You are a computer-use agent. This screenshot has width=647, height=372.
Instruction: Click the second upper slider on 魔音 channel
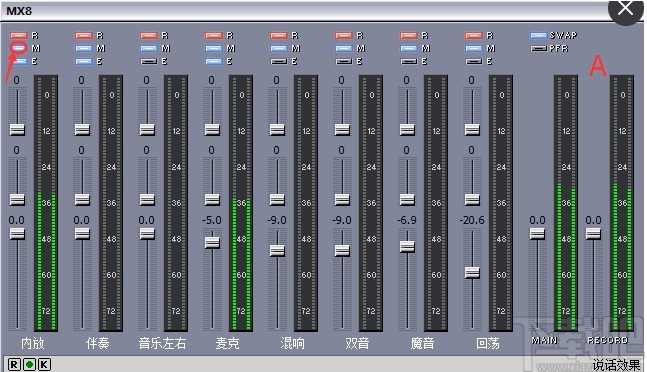[407, 200]
